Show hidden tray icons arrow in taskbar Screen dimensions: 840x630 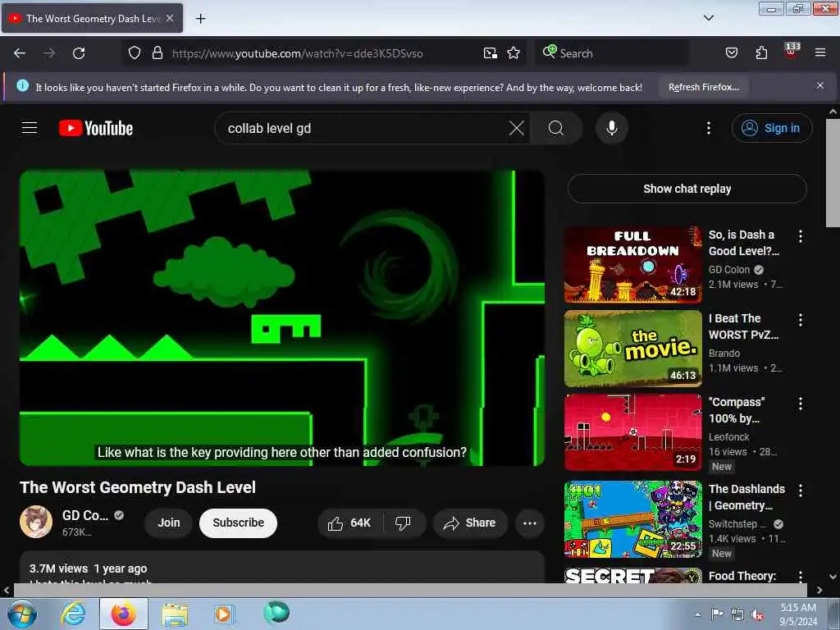[697, 614]
